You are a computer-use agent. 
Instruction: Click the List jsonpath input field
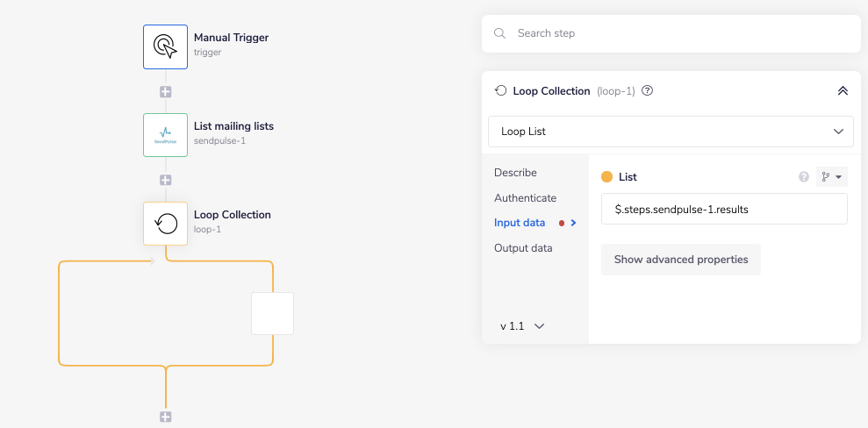click(x=723, y=210)
